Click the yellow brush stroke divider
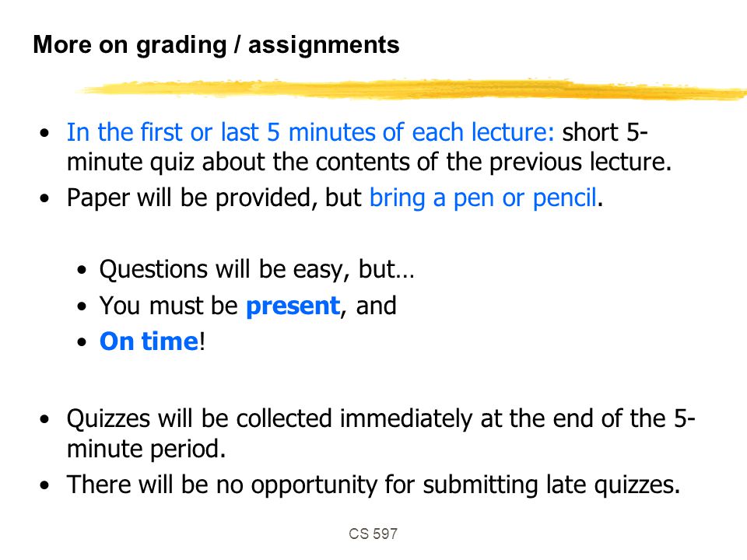 click(x=410, y=89)
